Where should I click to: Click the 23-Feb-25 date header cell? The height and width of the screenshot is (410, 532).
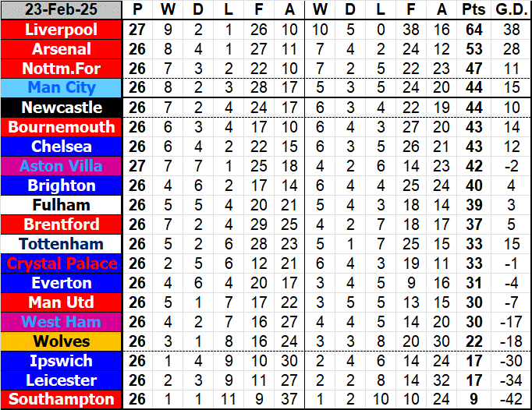pyautogui.click(x=62, y=10)
